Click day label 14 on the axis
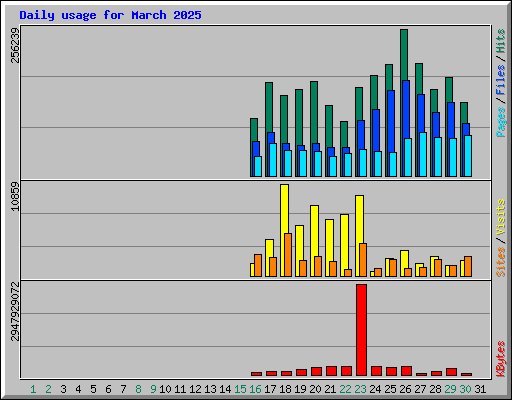The image size is (512, 400). (225, 389)
